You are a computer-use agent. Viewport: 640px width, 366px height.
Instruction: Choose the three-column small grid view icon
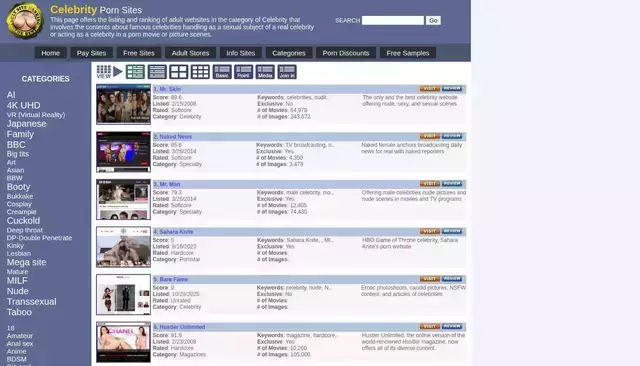pyautogui.click(x=200, y=72)
